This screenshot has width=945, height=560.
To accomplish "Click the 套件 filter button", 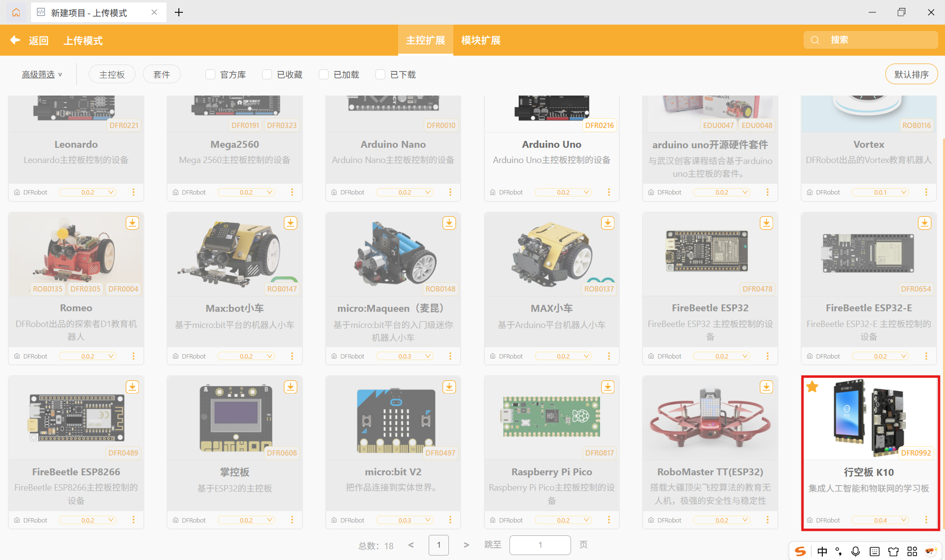I will pyautogui.click(x=162, y=74).
